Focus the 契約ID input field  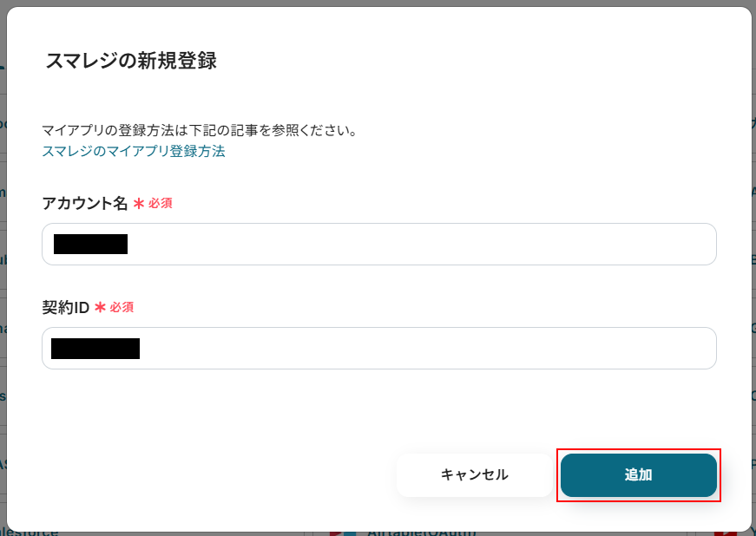point(379,348)
